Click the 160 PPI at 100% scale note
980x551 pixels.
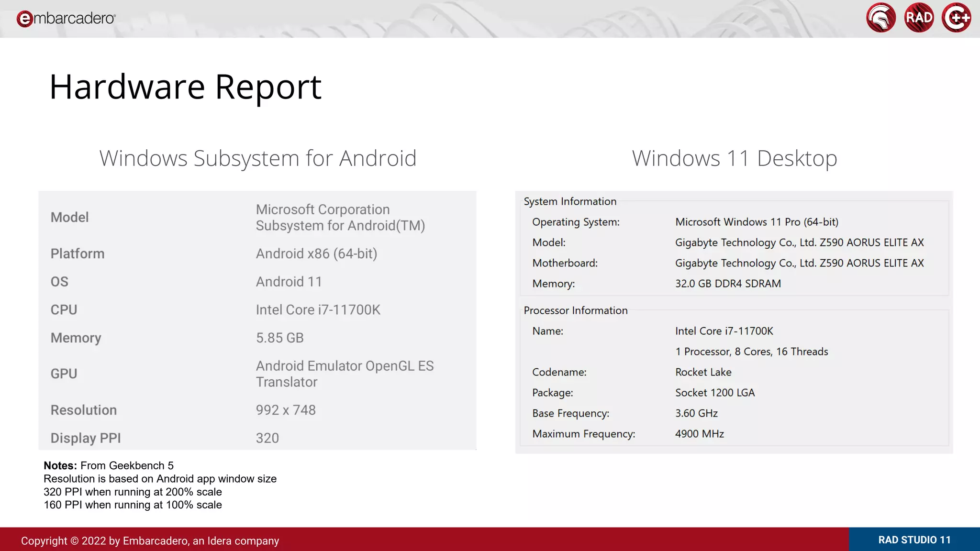click(x=133, y=505)
